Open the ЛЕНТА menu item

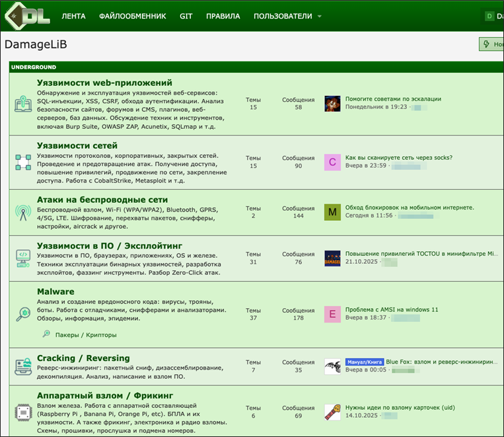point(73,16)
